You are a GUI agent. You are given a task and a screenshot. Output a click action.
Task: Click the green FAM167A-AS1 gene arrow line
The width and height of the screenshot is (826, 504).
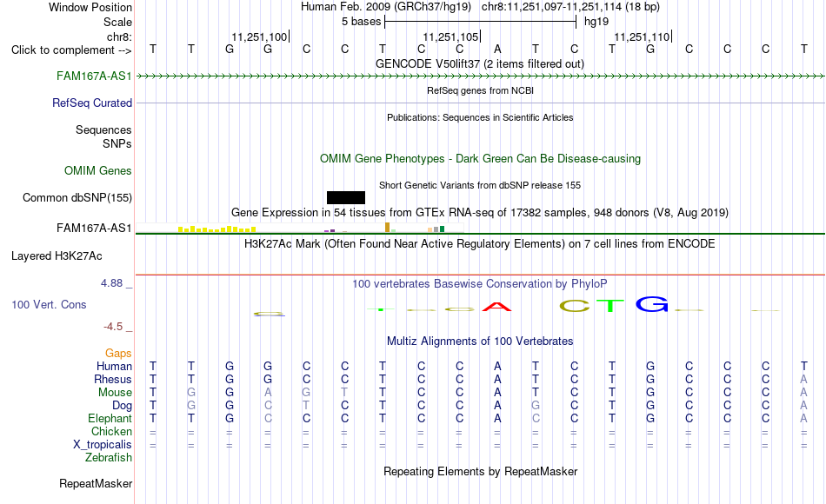coord(480,76)
